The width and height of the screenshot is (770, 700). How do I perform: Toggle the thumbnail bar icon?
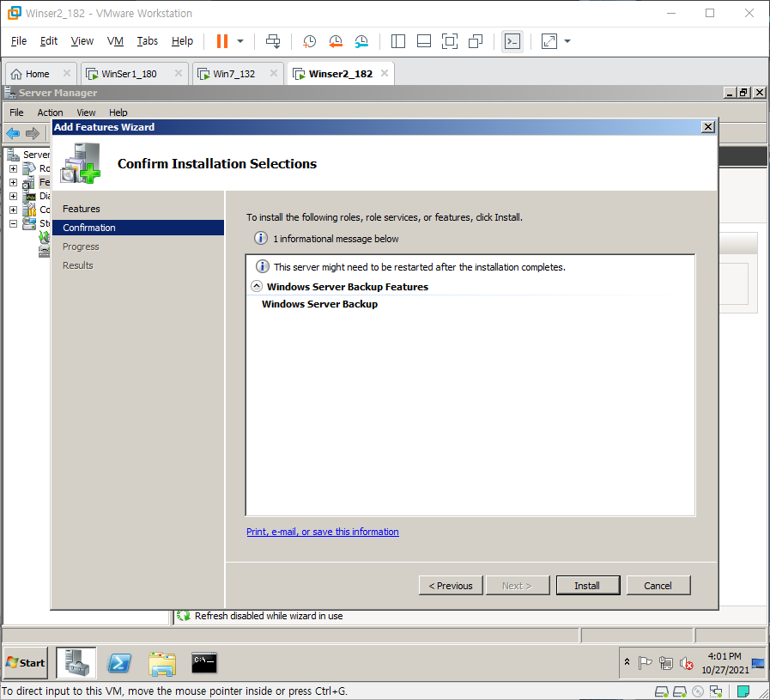pos(424,41)
